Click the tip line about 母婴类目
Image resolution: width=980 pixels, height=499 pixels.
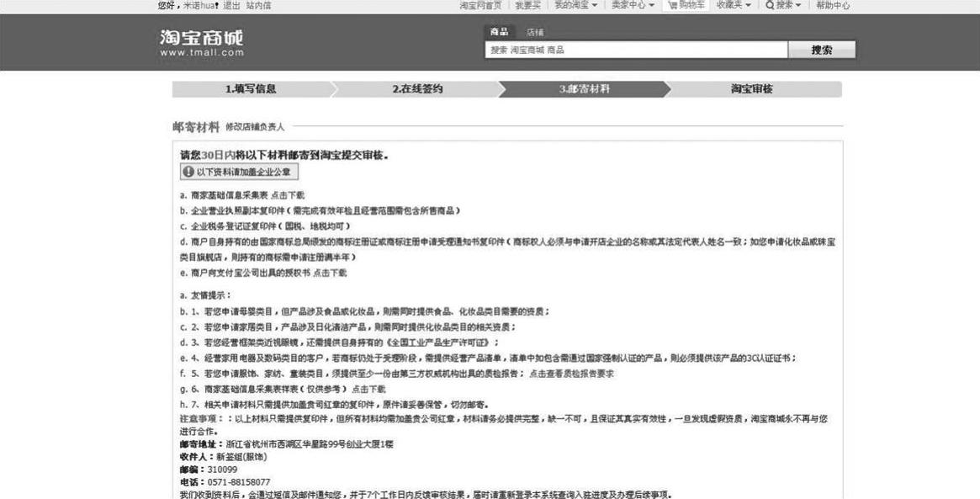(x=365, y=311)
